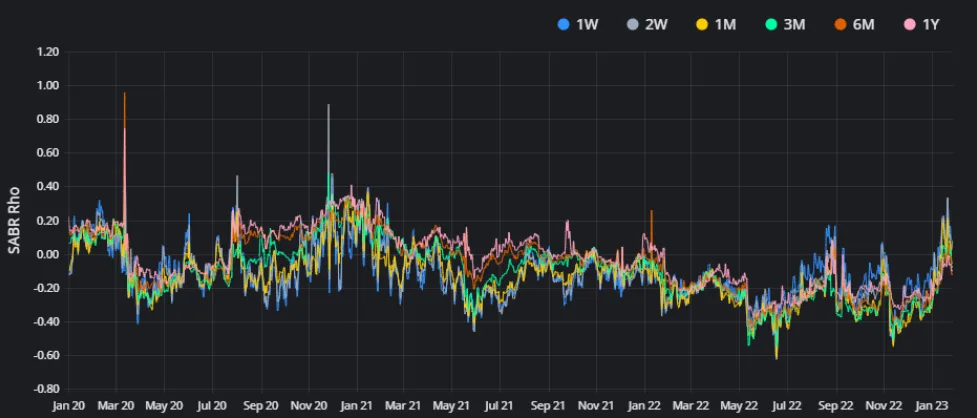Click the gray 2W spike near Aug 20
Image resolution: width=977 pixels, height=418 pixels.
coord(237,177)
